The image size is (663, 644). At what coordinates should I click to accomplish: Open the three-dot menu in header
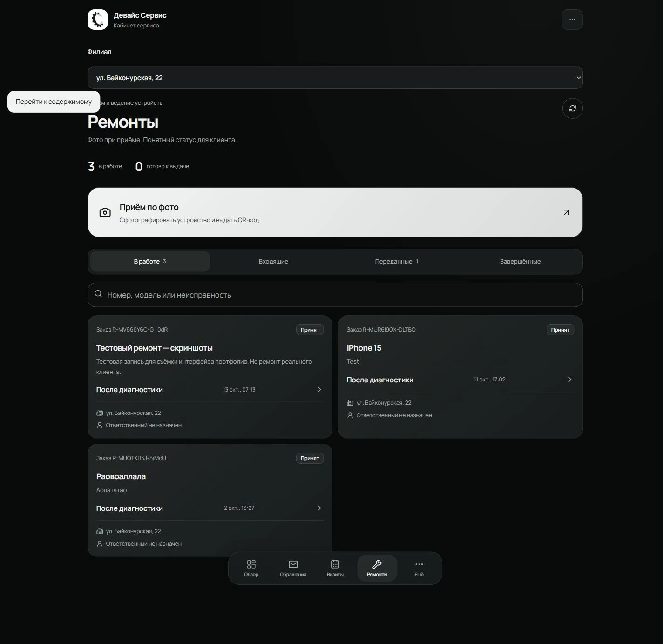572,20
